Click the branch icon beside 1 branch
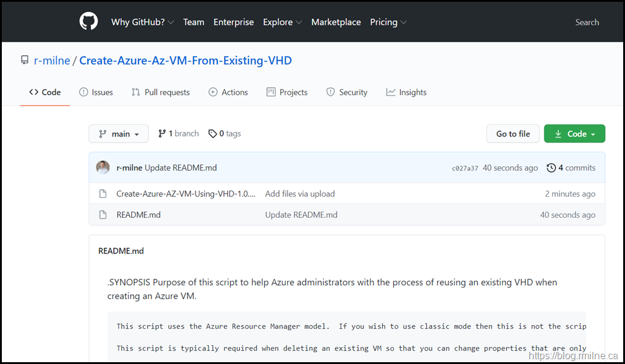The height and width of the screenshot is (364, 625). [162, 133]
